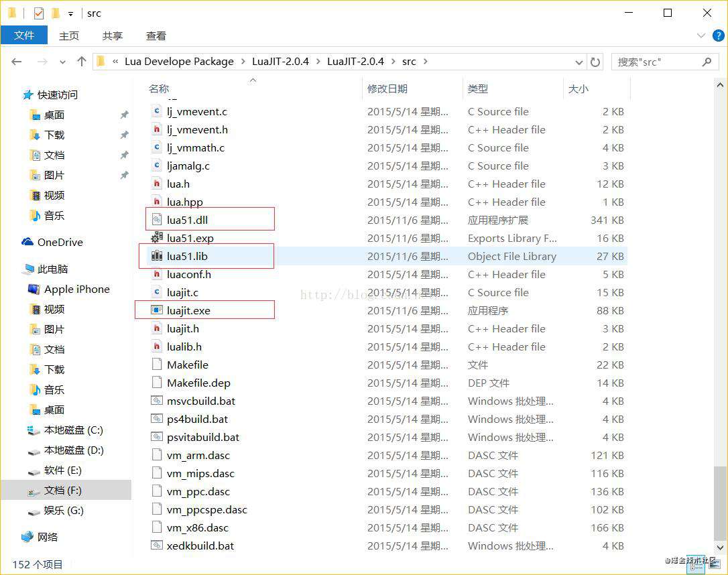The width and height of the screenshot is (728, 575).
Task: Click the properties checkmark quick access icon
Action: click(38, 13)
